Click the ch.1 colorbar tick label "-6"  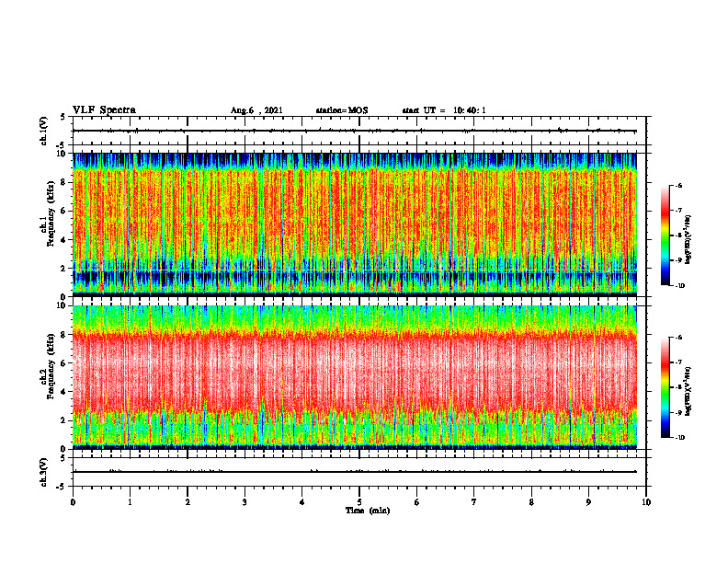coord(678,186)
